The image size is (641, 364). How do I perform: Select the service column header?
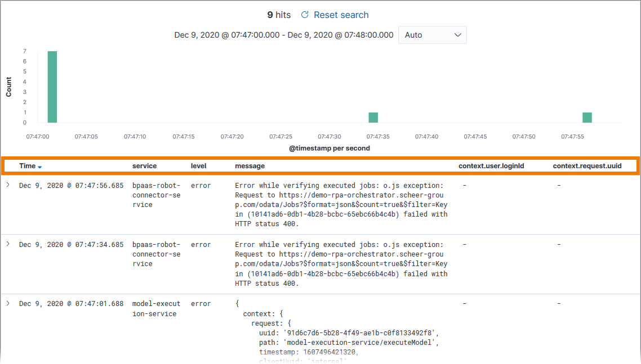(x=145, y=166)
